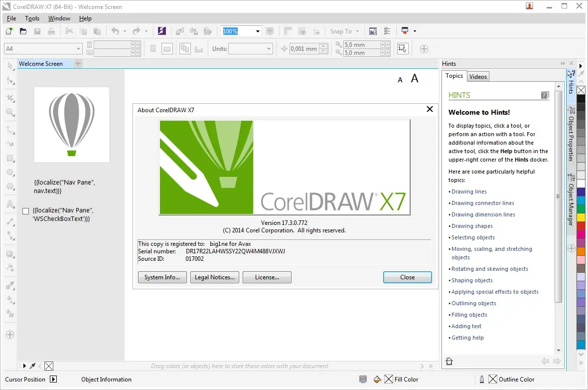This screenshot has height=390, width=588.
Task: Click the Print icon in toolbar
Action: [x=51, y=31]
